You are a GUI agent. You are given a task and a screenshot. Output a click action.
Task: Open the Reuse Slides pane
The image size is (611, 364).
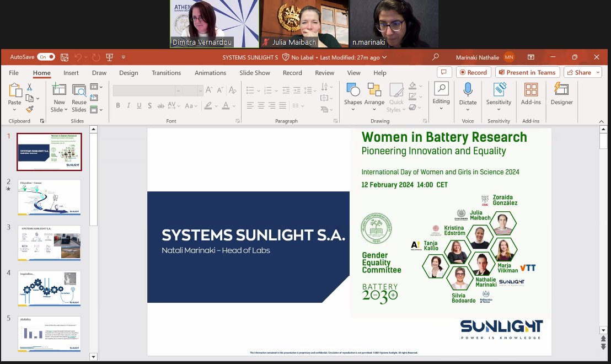point(79,98)
